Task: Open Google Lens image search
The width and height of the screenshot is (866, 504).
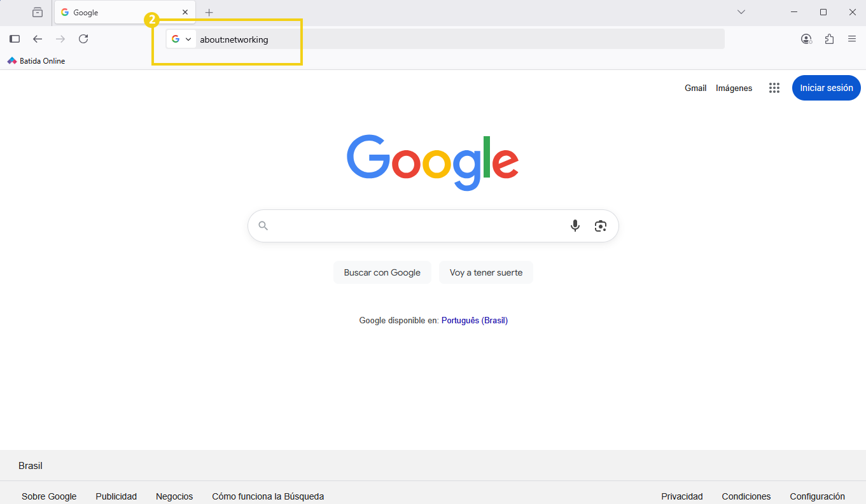Action: pyautogui.click(x=600, y=225)
